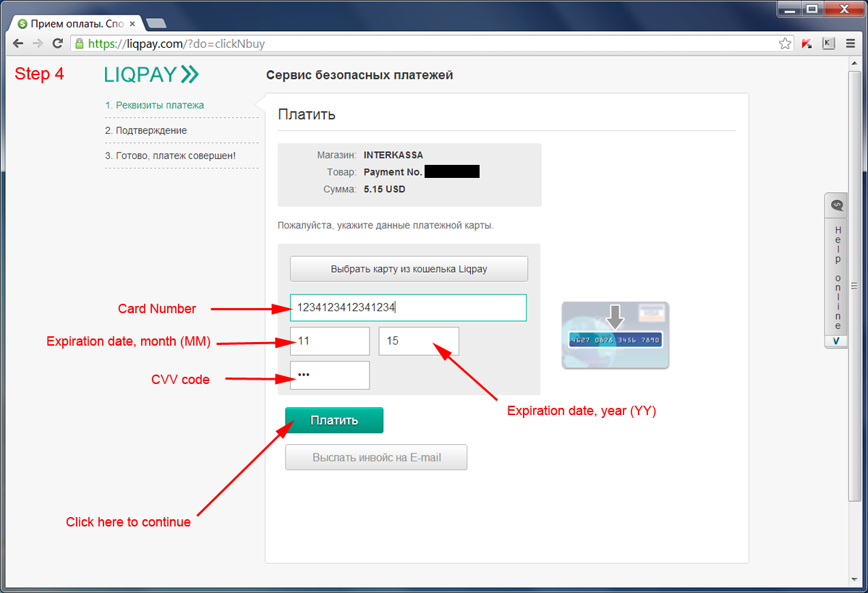868x593 pixels.
Task: Select step 2. Подтверждение
Action: tap(146, 130)
